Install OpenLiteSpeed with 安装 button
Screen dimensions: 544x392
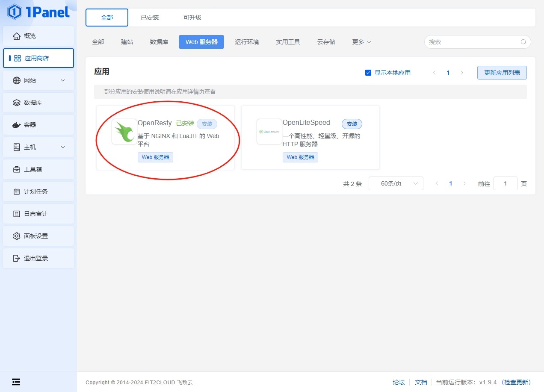(x=352, y=124)
